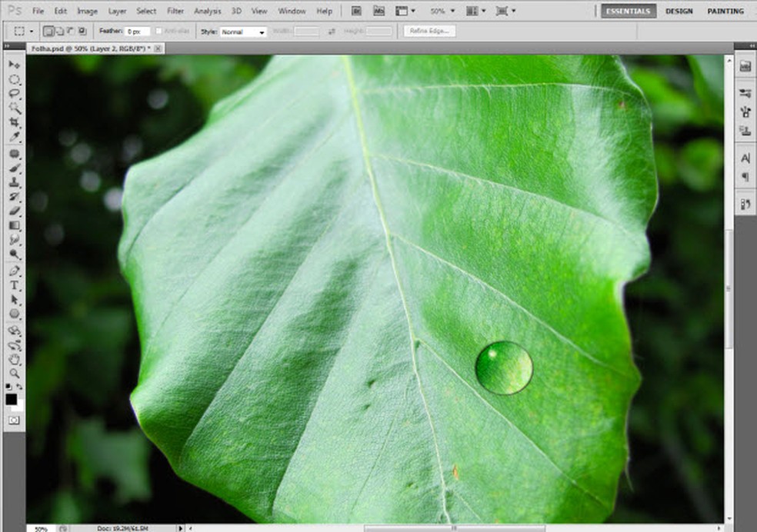Screen dimensions: 757x532
Task: Pick the Eyedropper tool
Action: click(14, 138)
